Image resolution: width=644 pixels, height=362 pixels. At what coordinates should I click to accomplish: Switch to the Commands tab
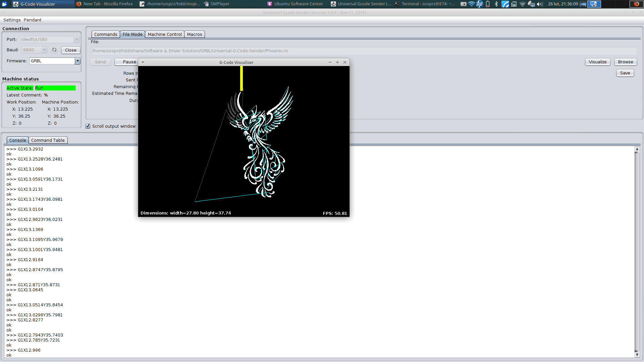coord(105,34)
